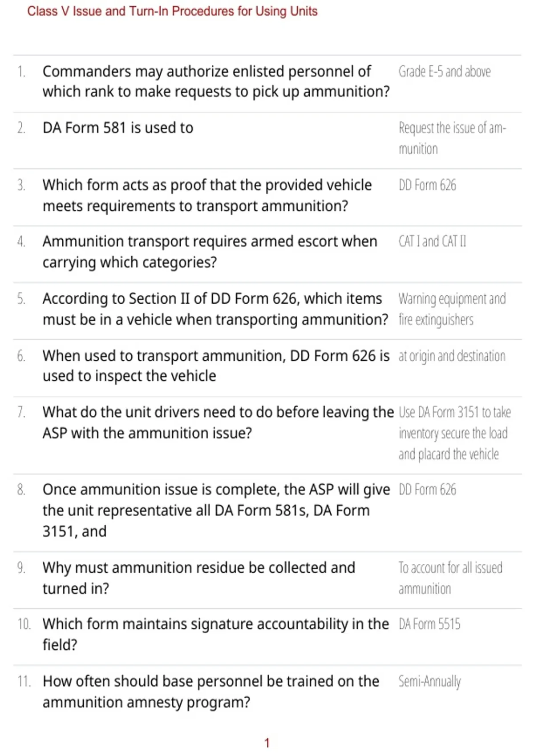This screenshot has height=756, width=534.
Task: Click the 'Warning equipment and fire extinguishers' answer
Action: [452, 309]
